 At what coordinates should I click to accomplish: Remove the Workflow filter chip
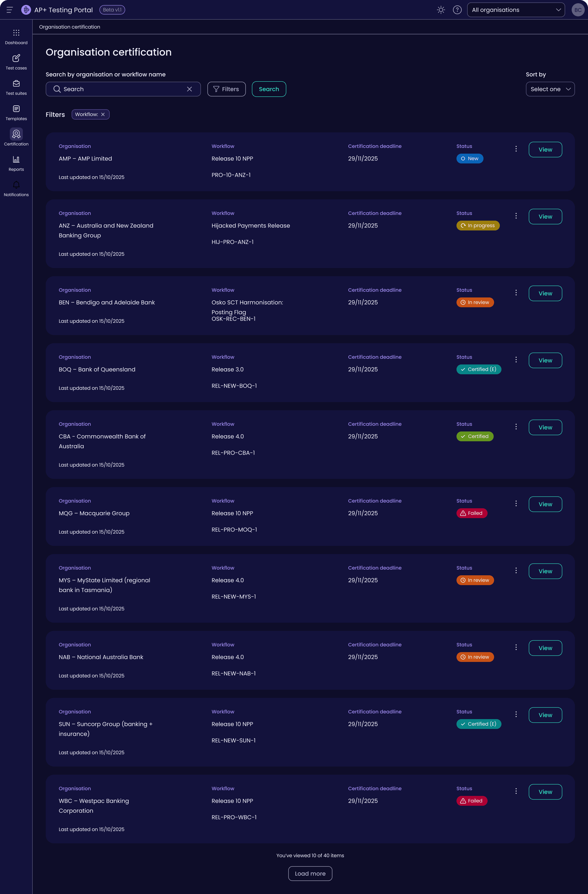point(103,115)
